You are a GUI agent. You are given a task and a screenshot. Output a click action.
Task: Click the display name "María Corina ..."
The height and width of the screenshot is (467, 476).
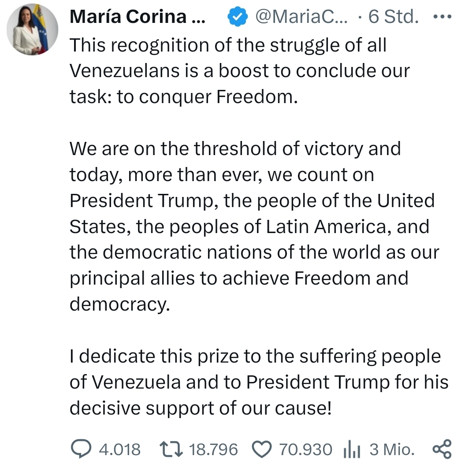point(137,17)
